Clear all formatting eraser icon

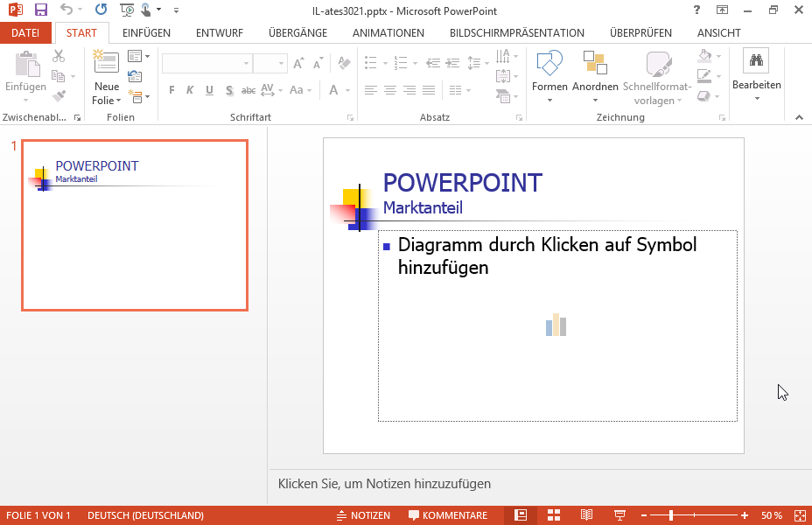(344, 63)
